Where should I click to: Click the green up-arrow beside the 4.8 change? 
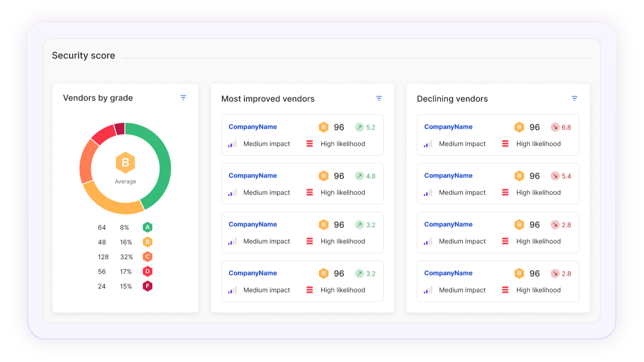(359, 176)
